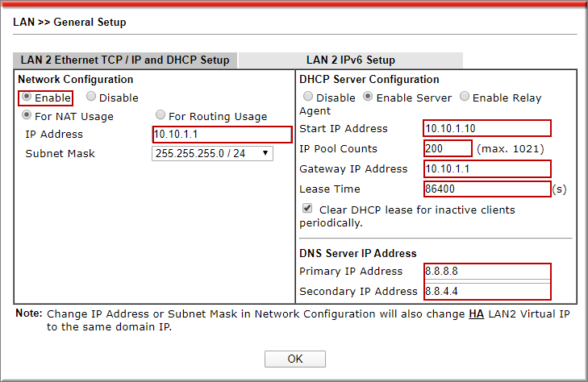Click the Lease Time input field

pyautogui.click(x=486, y=189)
